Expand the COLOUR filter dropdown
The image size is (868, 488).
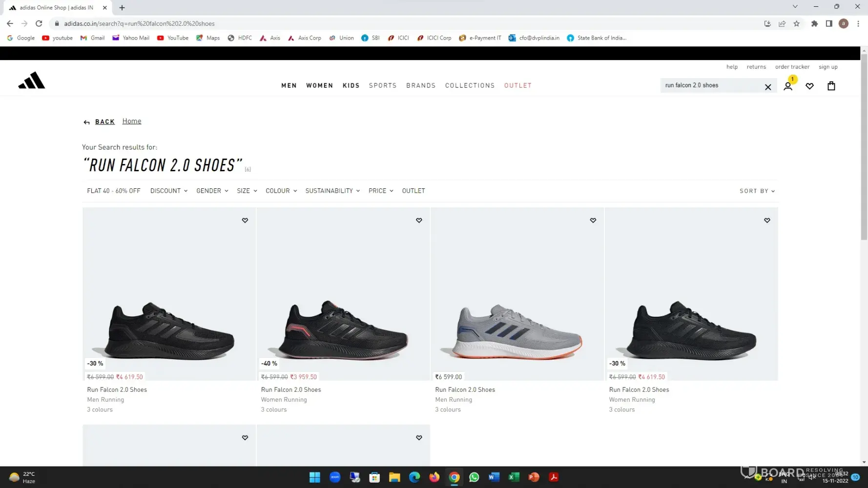coord(281,191)
